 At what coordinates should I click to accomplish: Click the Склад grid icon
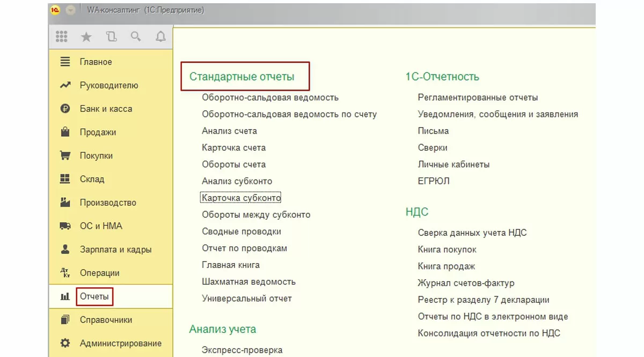pos(65,179)
